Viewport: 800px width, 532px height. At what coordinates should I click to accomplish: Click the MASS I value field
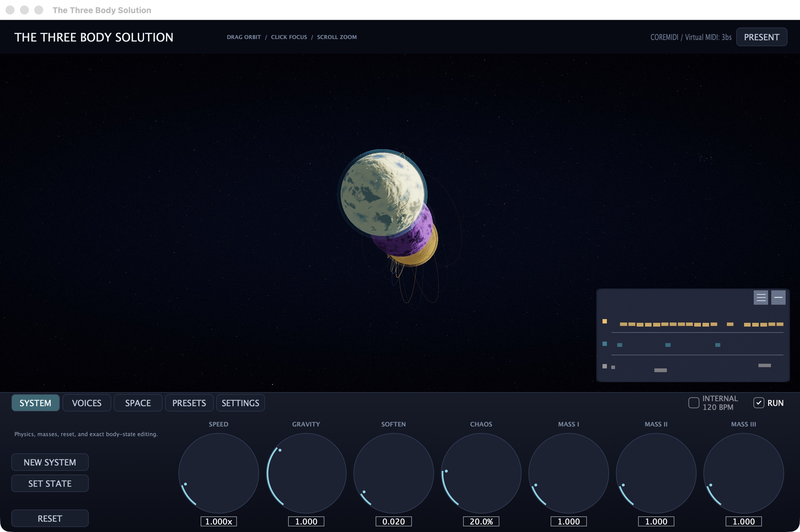pyautogui.click(x=569, y=521)
